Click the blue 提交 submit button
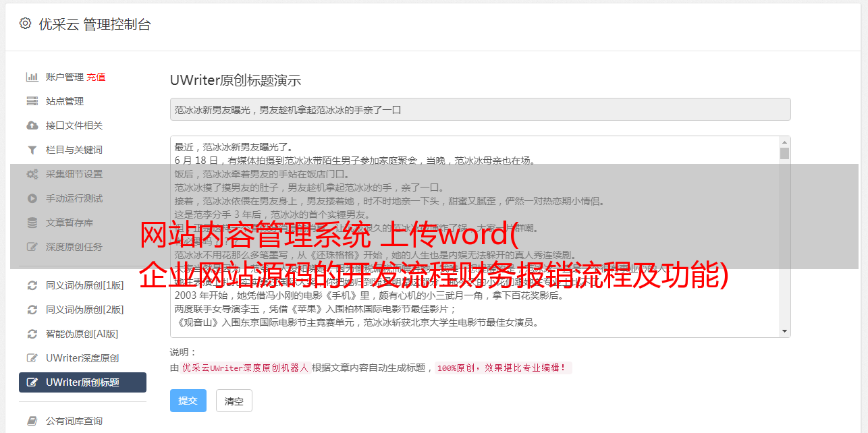 pos(188,401)
